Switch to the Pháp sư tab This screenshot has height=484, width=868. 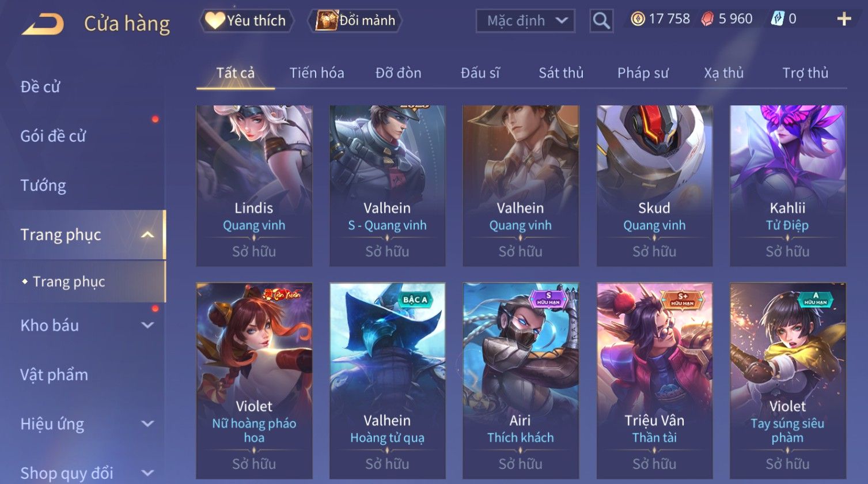coord(643,73)
